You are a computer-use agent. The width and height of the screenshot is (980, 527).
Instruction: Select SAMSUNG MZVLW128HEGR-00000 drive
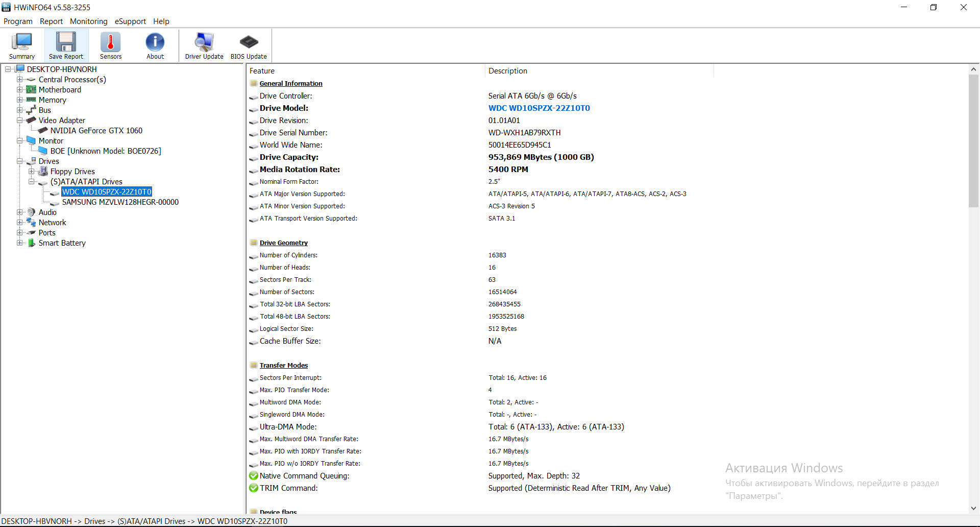coord(120,202)
